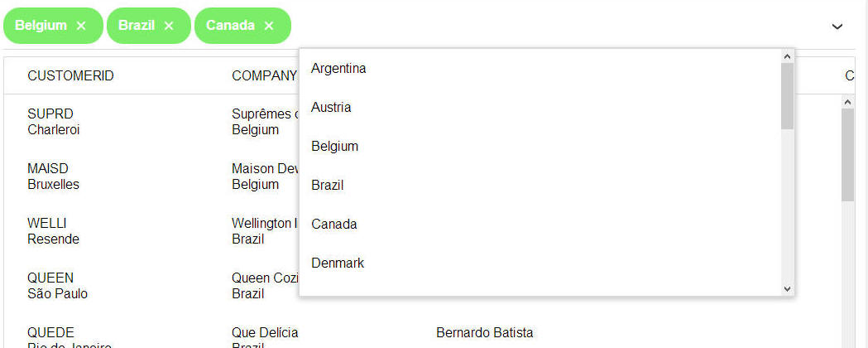Sort by the COMPANY column header

265,76
